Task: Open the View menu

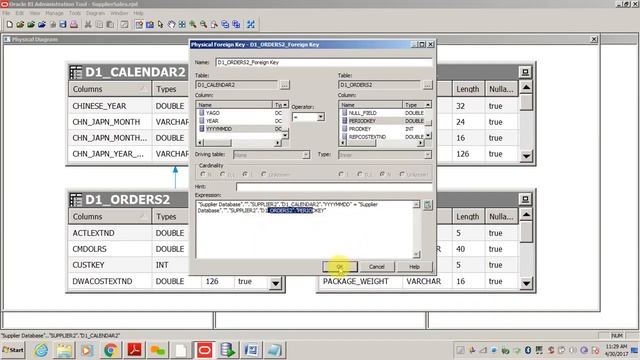Action: click(x=35, y=13)
